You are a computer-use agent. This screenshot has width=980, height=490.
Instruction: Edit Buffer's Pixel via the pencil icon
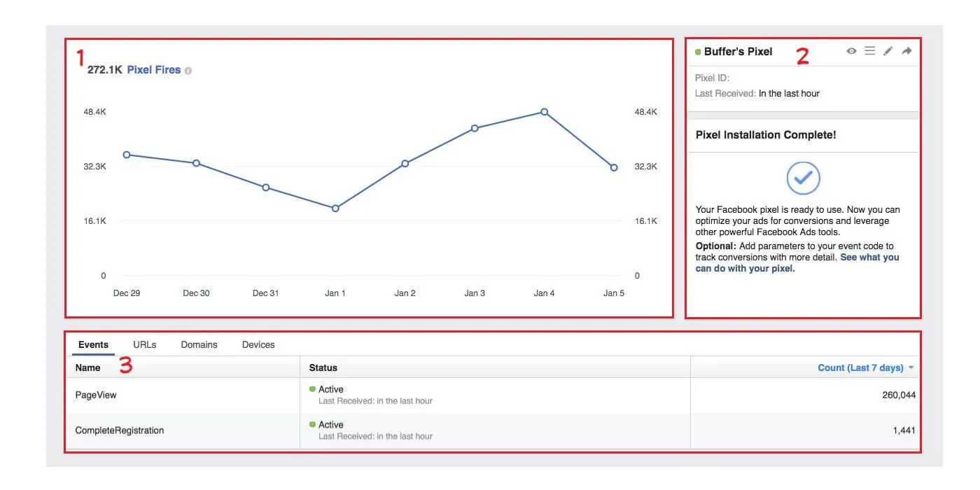(x=888, y=50)
